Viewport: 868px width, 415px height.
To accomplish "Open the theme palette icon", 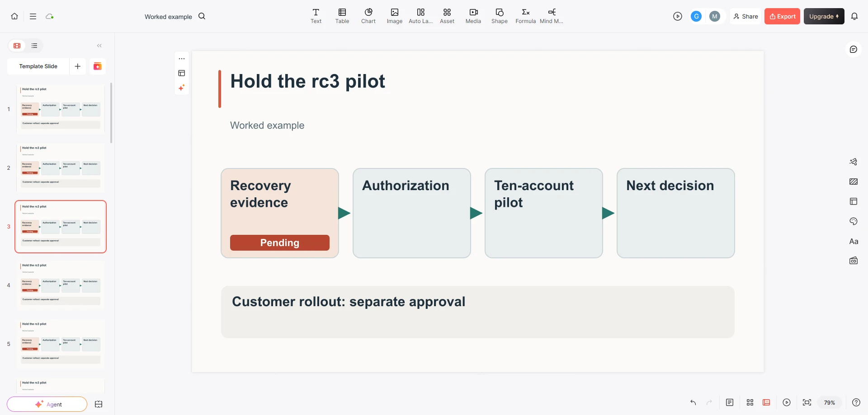I will [854, 221].
